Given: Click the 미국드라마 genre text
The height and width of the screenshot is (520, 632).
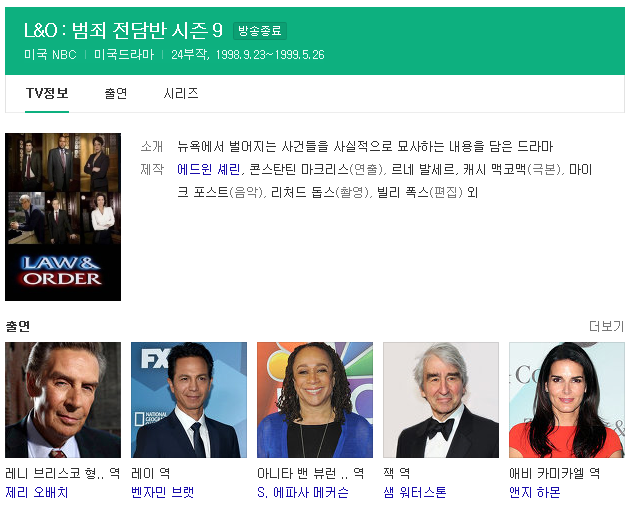Looking at the screenshot, I should pyautogui.click(x=124, y=55).
